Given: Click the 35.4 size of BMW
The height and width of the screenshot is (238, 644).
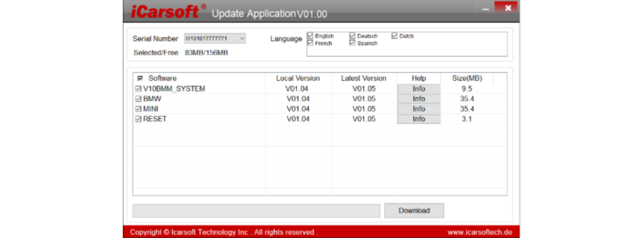Looking at the screenshot, I should click(467, 99).
